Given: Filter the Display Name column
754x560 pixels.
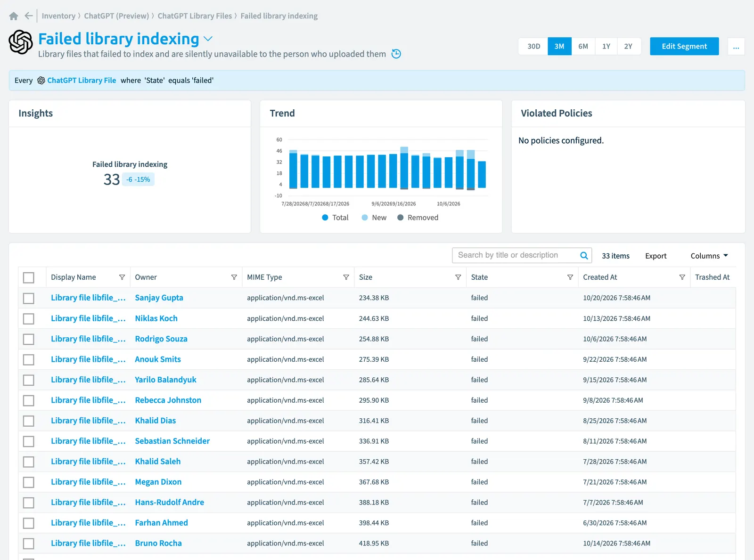Looking at the screenshot, I should [x=122, y=277].
